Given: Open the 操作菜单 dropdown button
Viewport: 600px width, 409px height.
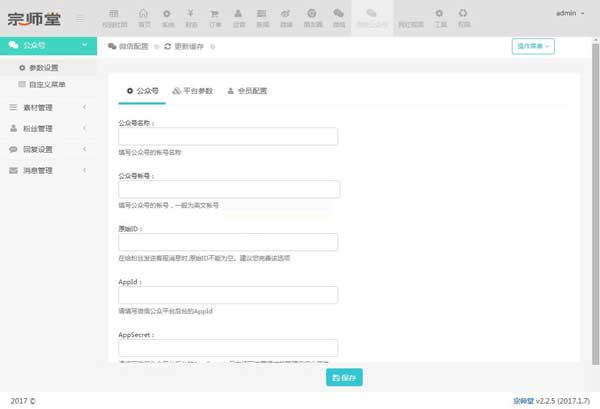Looking at the screenshot, I should coord(532,46).
